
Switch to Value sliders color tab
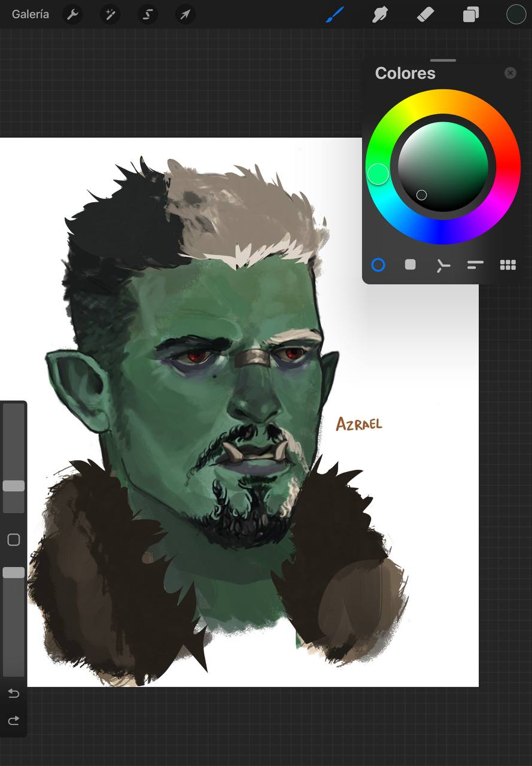(x=475, y=265)
